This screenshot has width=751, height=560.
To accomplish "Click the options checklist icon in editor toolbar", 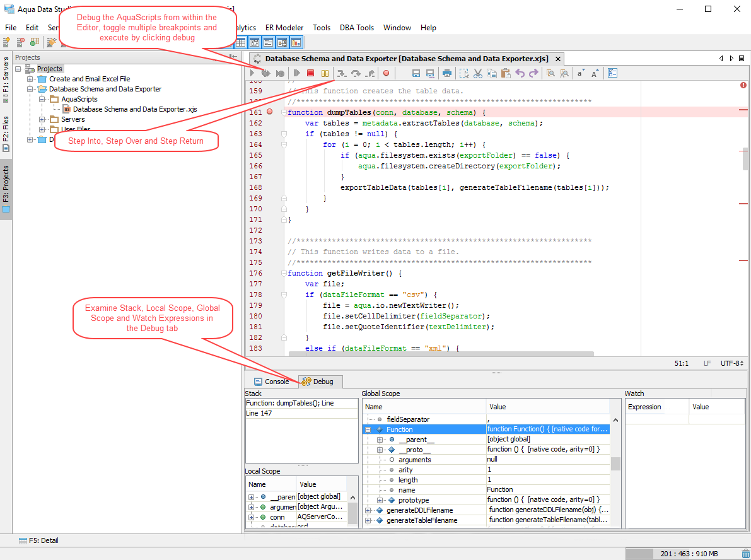I will tap(612, 73).
